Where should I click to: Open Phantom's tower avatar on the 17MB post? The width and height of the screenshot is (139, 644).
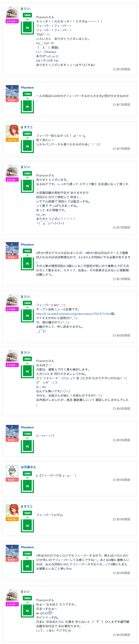(12, 91)
